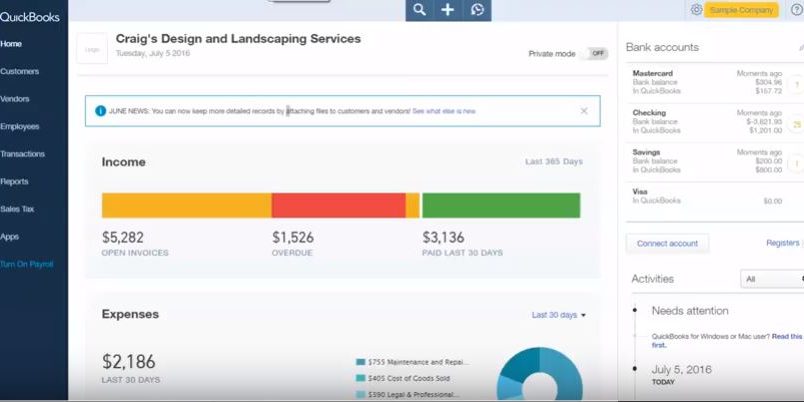Image resolution: width=804 pixels, height=402 pixels.
Task: Dismiss the June News banner
Action: [584, 111]
